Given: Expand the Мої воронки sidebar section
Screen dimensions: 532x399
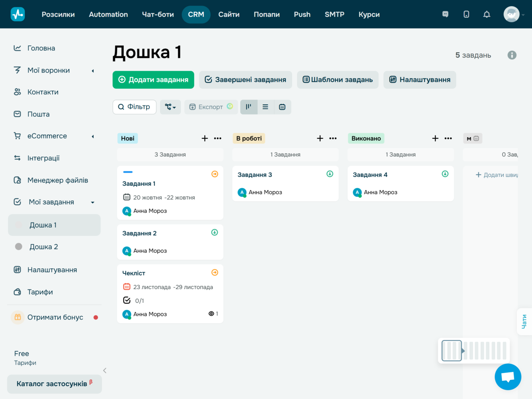Looking at the screenshot, I should click(92, 70).
